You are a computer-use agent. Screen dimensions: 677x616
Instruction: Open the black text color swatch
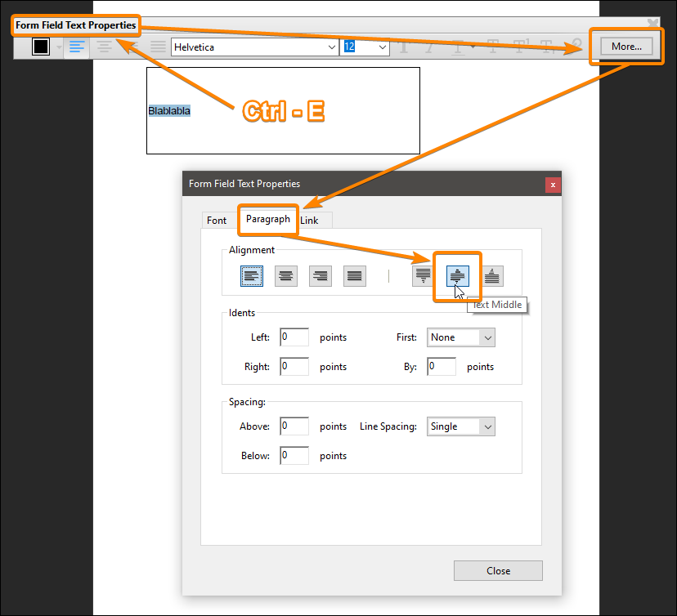tap(40, 47)
